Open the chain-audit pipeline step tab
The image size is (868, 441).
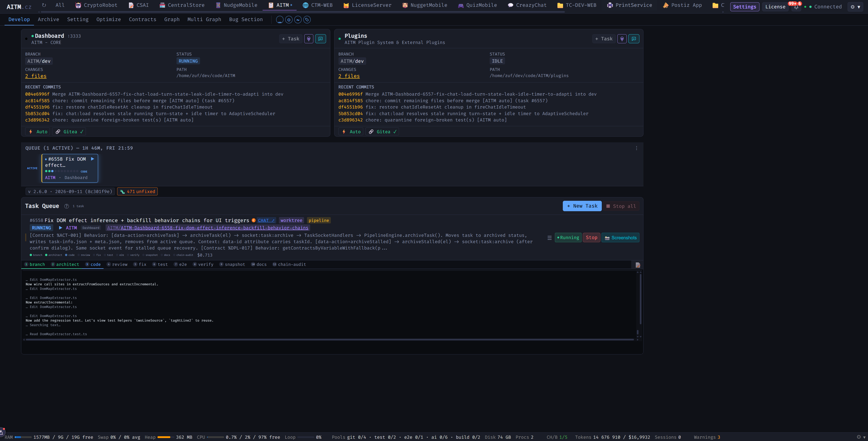[x=289, y=264]
